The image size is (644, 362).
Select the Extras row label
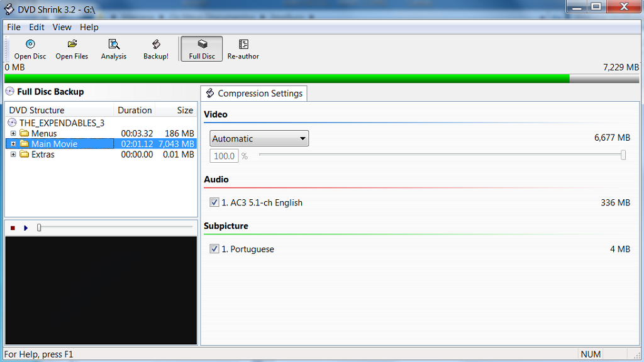click(x=43, y=155)
